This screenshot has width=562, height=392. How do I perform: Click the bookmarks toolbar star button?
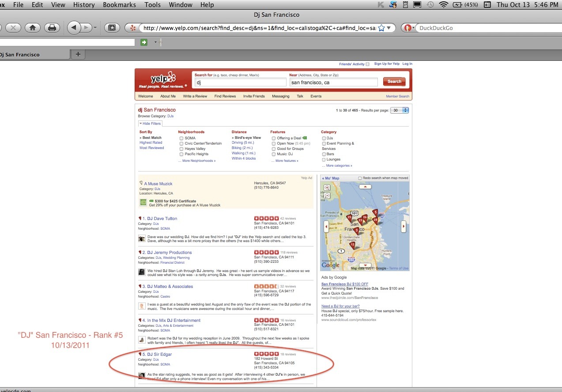(112, 28)
